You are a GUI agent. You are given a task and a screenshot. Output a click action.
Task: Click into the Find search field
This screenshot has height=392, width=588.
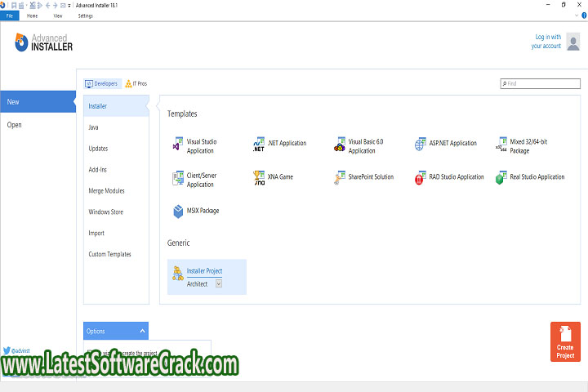[x=541, y=83]
